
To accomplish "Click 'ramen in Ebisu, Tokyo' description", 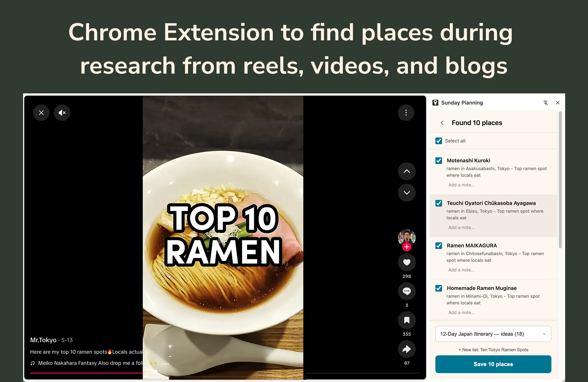I will click(495, 214).
